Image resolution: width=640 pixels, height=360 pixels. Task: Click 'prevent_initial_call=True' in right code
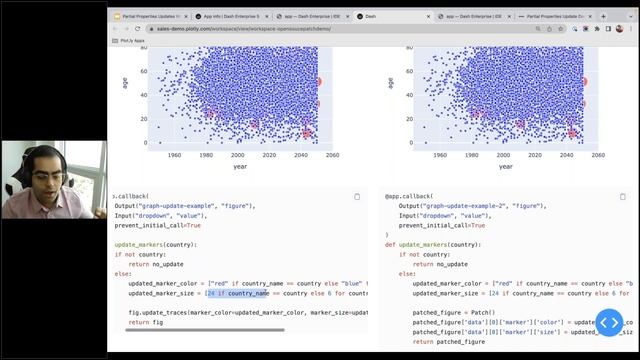[442, 225]
